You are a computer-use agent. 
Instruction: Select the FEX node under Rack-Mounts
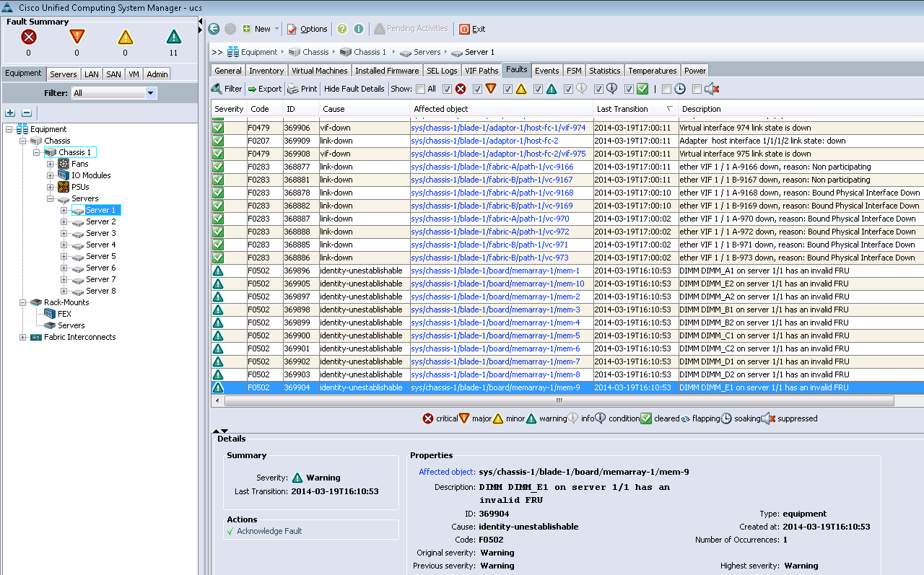point(64,314)
